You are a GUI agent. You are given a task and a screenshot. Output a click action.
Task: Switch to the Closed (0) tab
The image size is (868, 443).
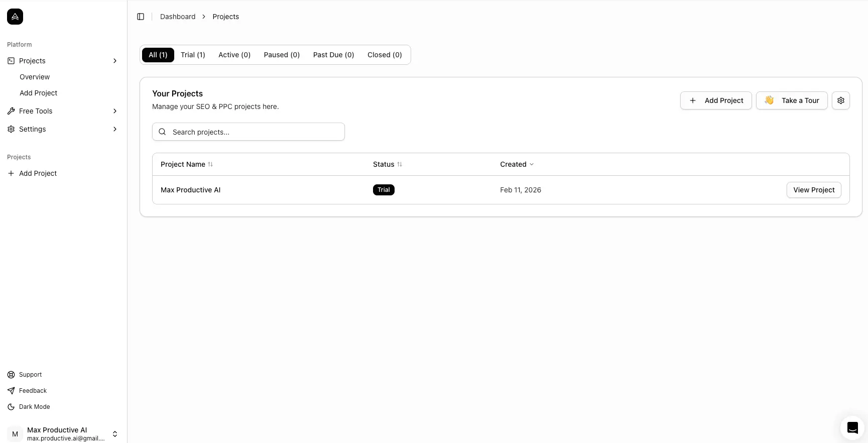pos(385,55)
